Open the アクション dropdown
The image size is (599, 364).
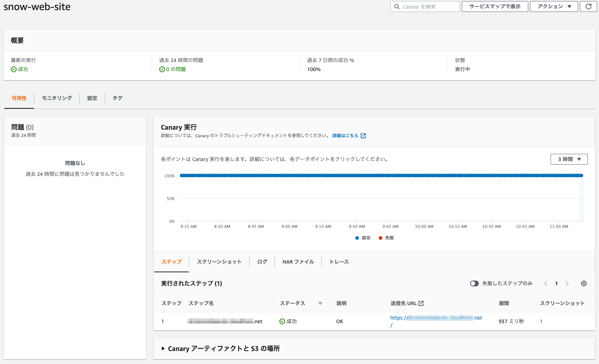click(554, 6)
